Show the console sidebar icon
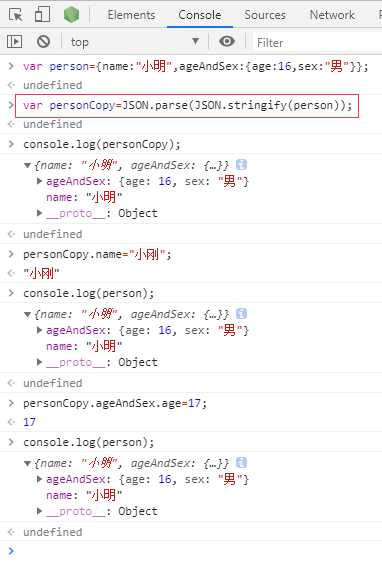The image size is (382, 568). click(x=14, y=42)
